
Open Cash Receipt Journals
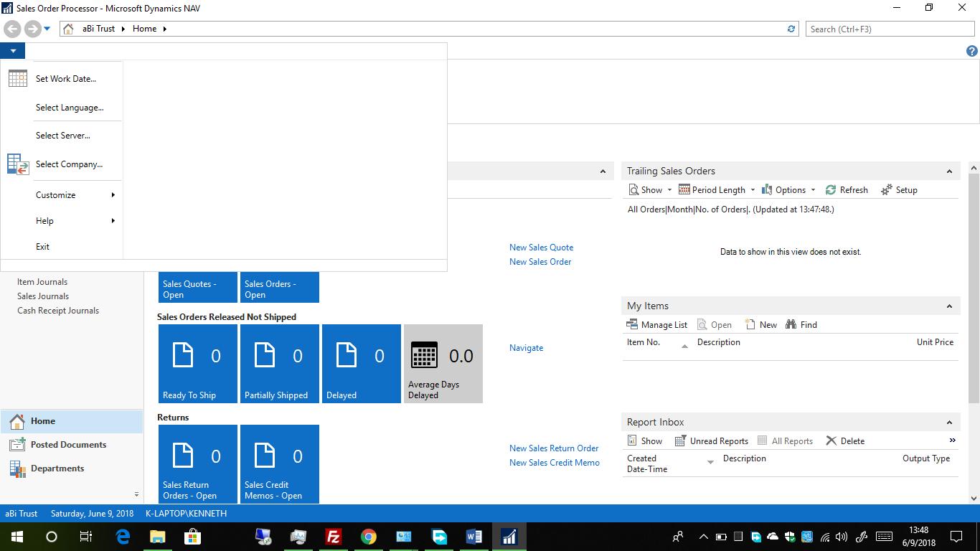click(x=58, y=311)
